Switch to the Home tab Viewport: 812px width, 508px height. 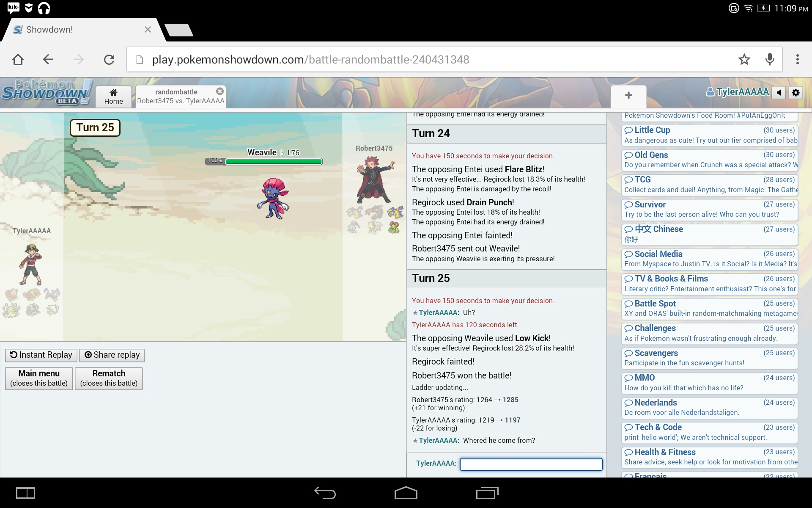click(x=113, y=97)
